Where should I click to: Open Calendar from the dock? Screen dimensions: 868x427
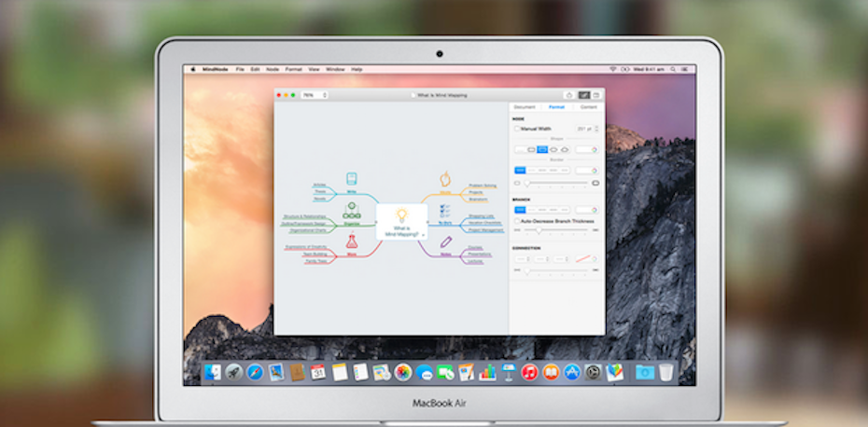click(317, 372)
